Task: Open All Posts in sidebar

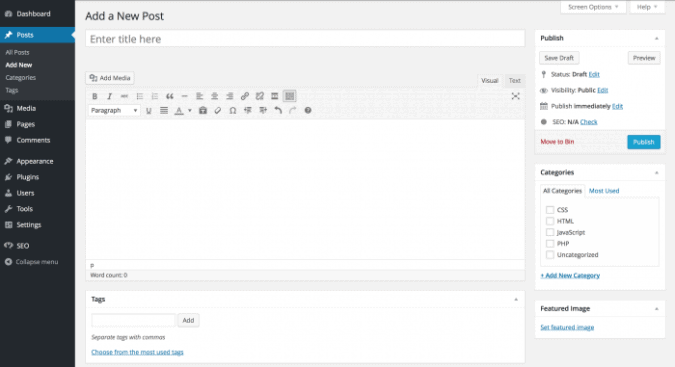Action: pos(17,52)
